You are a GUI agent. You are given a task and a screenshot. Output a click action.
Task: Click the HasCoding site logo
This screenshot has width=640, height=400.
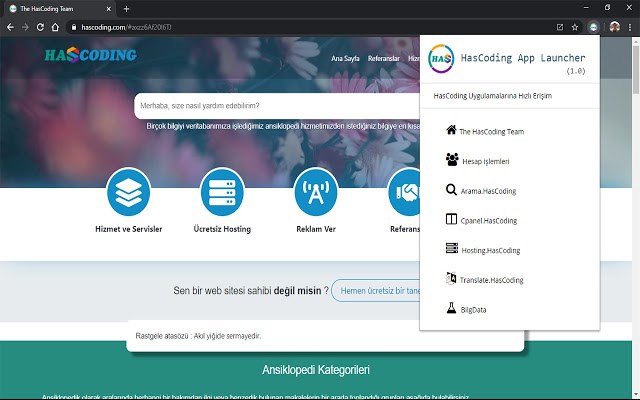coord(91,55)
